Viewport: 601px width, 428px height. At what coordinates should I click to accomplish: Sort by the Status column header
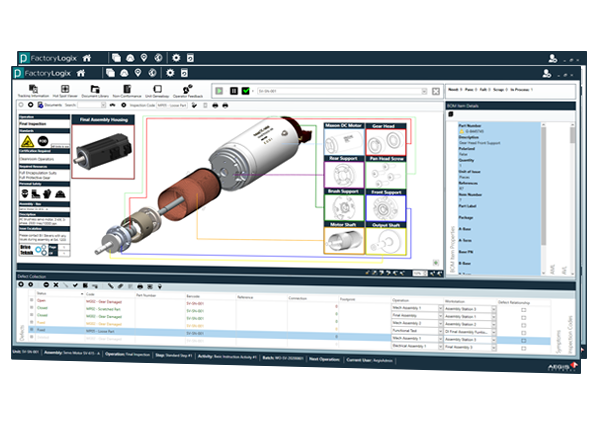[x=59, y=294]
